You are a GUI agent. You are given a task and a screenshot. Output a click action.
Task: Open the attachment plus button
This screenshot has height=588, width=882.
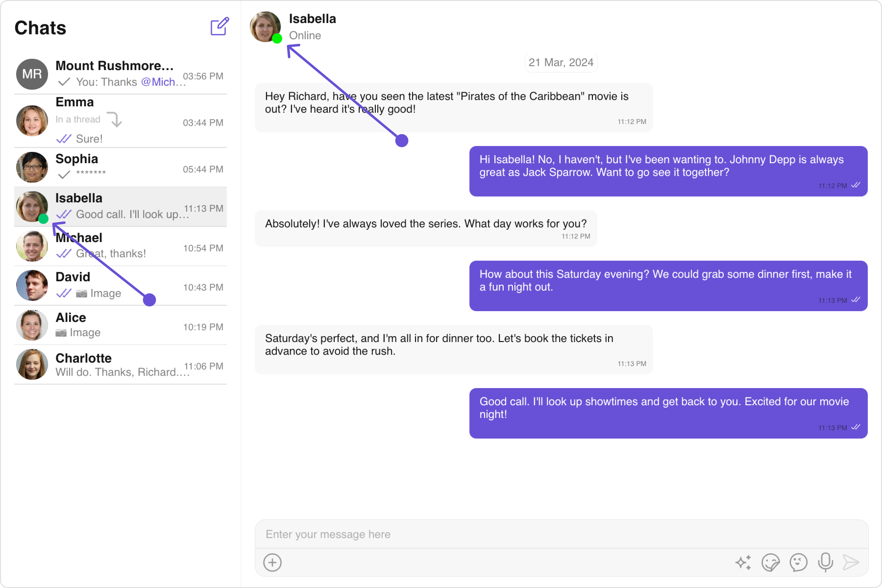tap(272, 563)
